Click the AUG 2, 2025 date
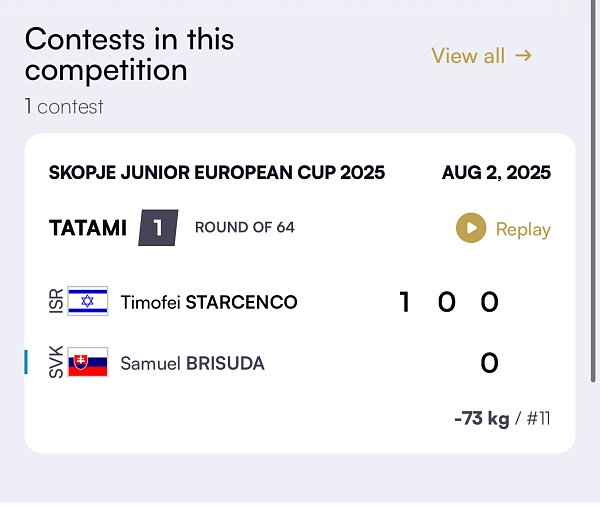This screenshot has width=600, height=509. click(x=496, y=173)
